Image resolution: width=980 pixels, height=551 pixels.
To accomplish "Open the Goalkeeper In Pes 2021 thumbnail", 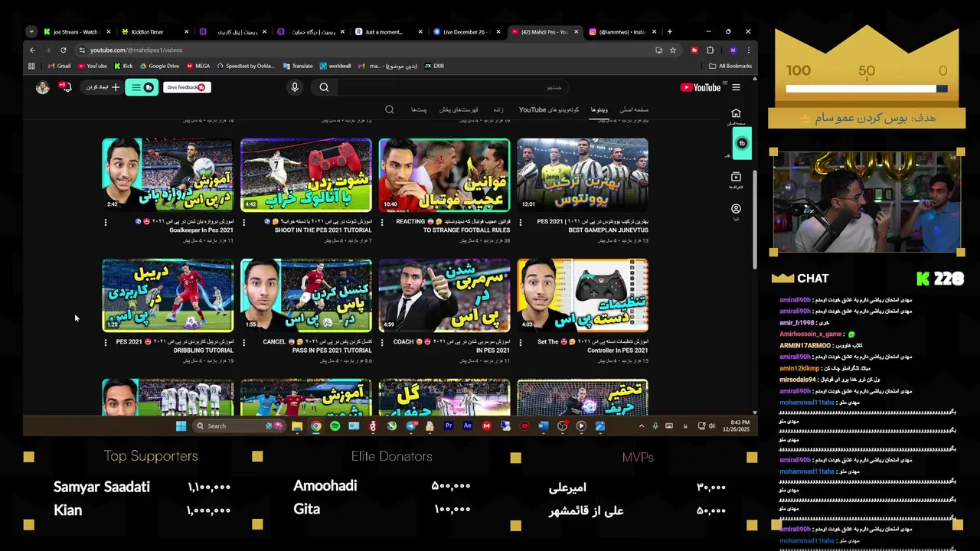I will click(x=168, y=175).
